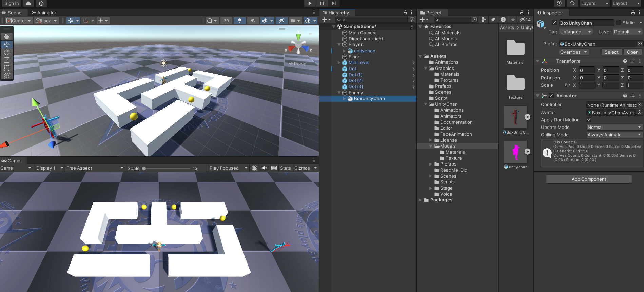Image resolution: width=644 pixels, height=292 pixels.
Task: Open the Transform component help icon
Action: point(625,61)
